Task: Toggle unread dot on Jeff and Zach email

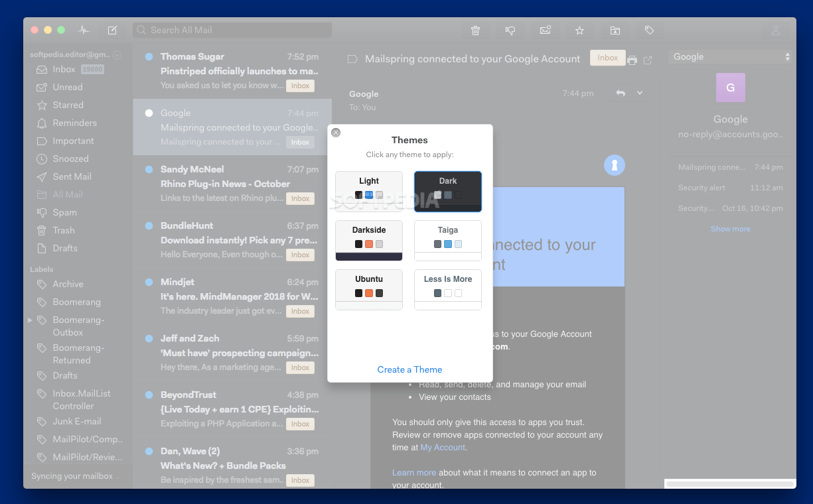Action: click(149, 339)
